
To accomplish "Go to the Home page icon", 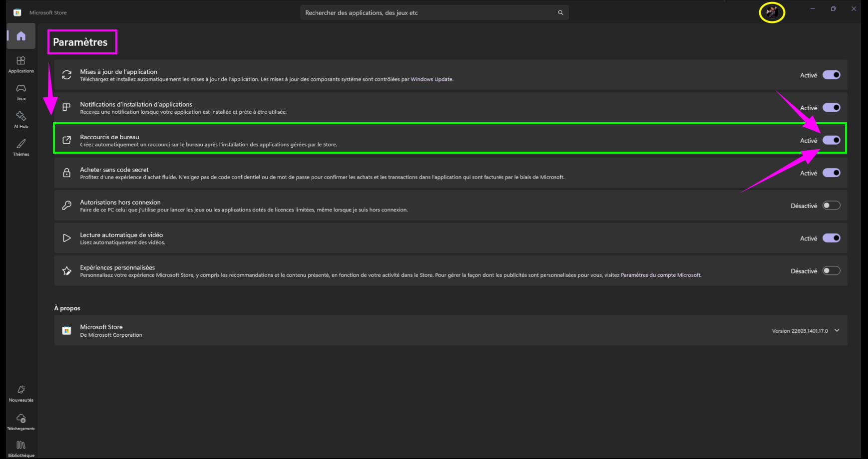I will (x=21, y=36).
